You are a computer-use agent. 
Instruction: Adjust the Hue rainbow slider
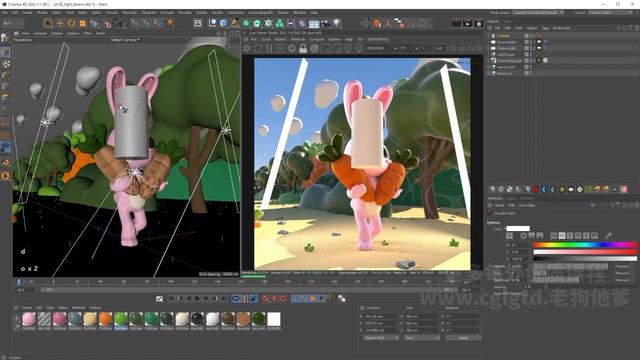click(584, 245)
